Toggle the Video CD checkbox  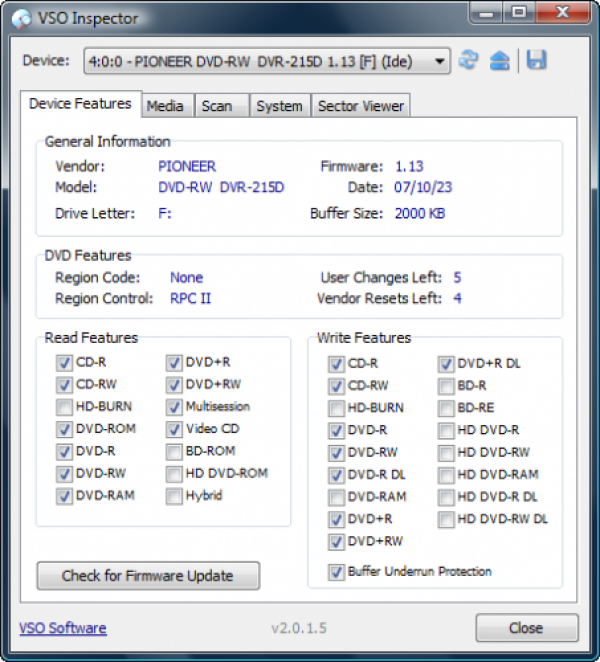[174, 429]
